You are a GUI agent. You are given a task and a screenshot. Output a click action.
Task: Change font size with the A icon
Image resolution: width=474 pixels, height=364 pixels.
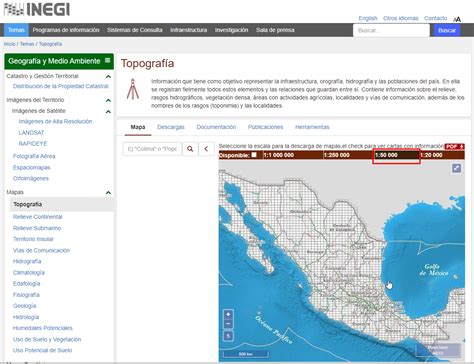457,19
